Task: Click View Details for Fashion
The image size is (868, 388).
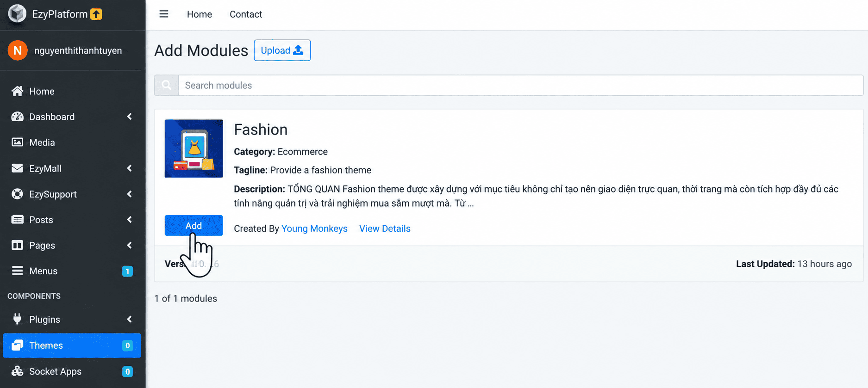Action: (x=385, y=228)
